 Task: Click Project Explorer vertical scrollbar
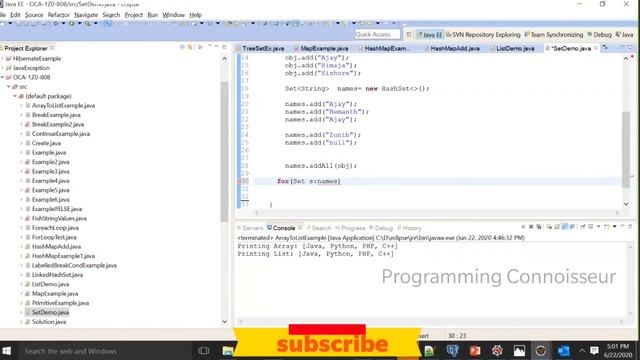[224, 151]
